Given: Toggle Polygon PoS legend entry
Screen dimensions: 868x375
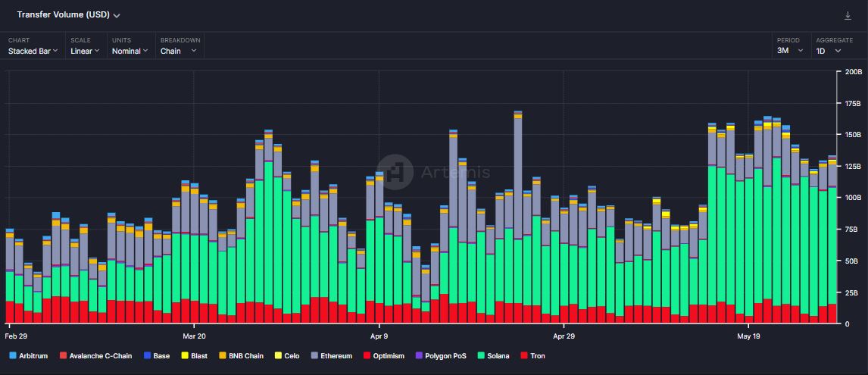Looking at the screenshot, I should pyautogui.click(x=441, y=355).
